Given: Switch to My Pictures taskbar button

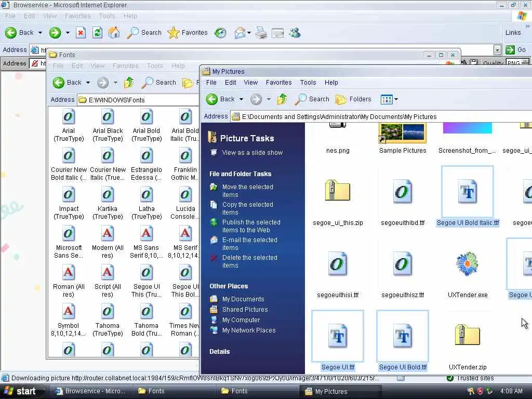Looking at the screenshot, I should click(341, 391).
